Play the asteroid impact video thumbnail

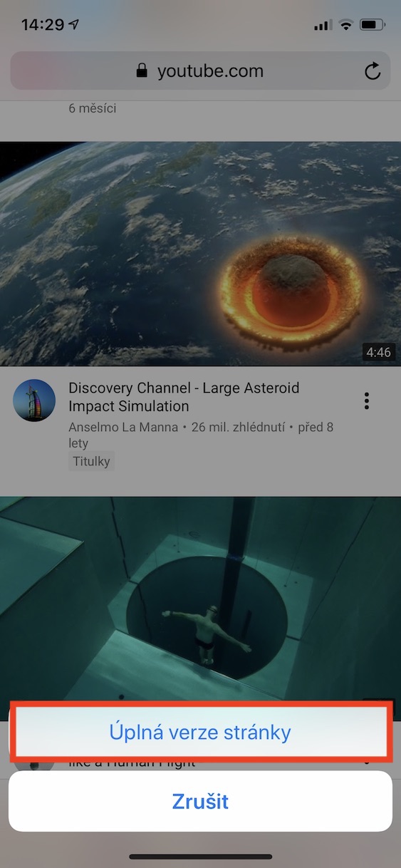(200, 254)
